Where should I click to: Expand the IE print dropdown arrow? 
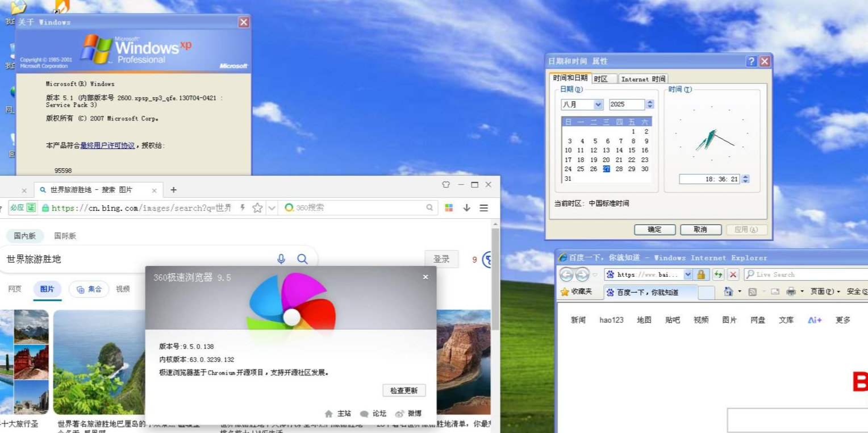click(x=802, y=292)
